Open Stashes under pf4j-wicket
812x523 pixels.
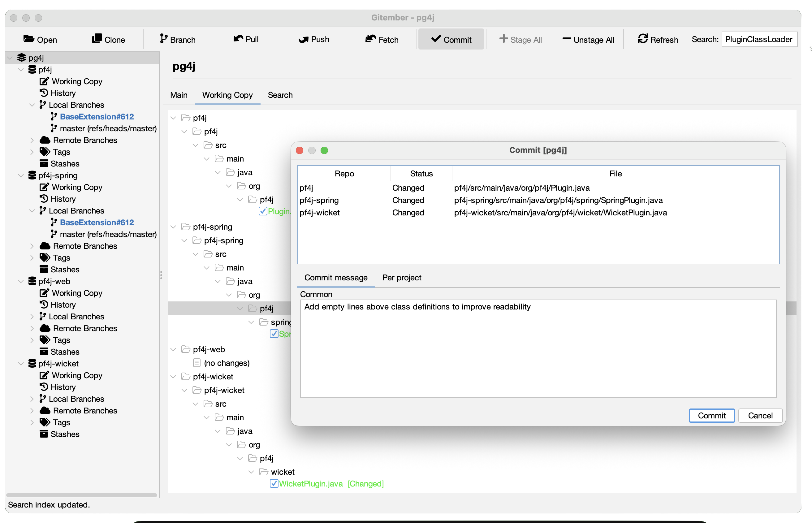[x=60, y=434]
